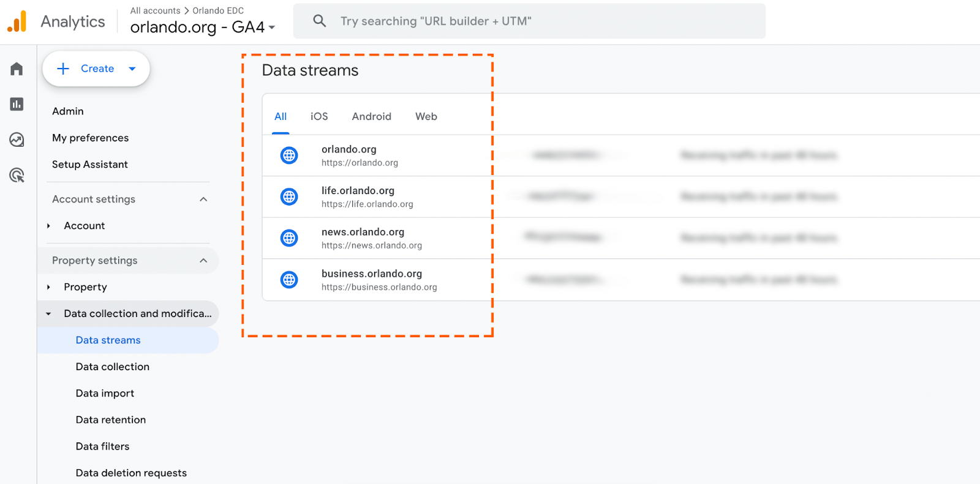Click the https://business.orlando.org URL text

[x=379, y=287]
